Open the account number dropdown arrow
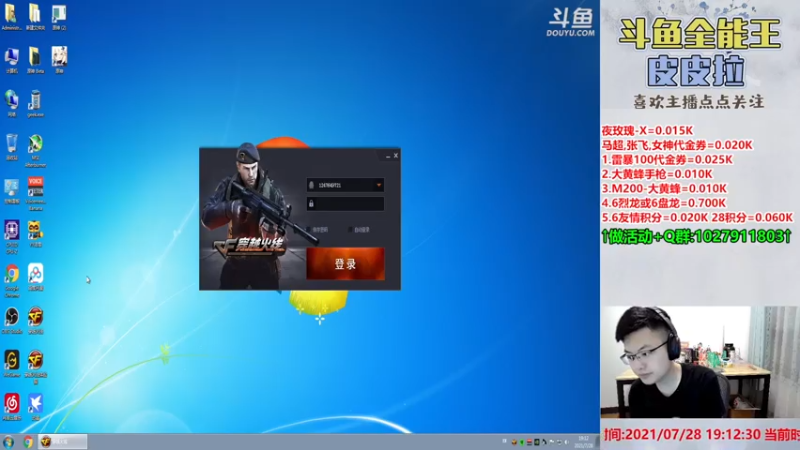Viewport: 800px width, 450px height. click(x=379, y=185)
